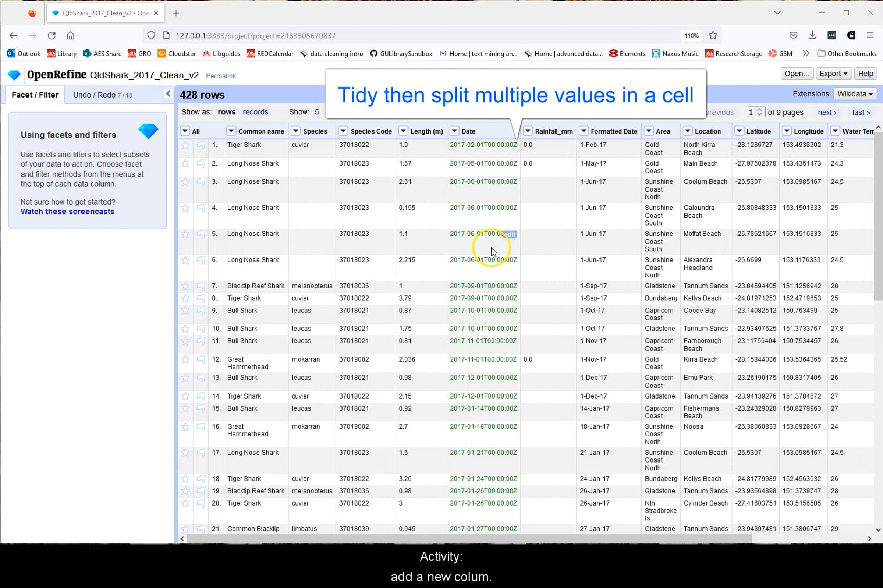
Task: Select the Facet / Filter tab
Action: point(35,95)
